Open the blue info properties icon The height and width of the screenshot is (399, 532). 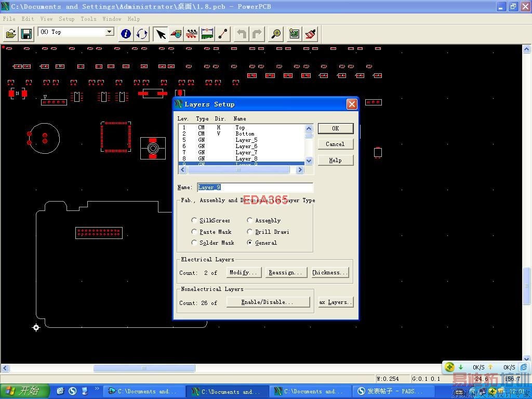click(126, 34)
